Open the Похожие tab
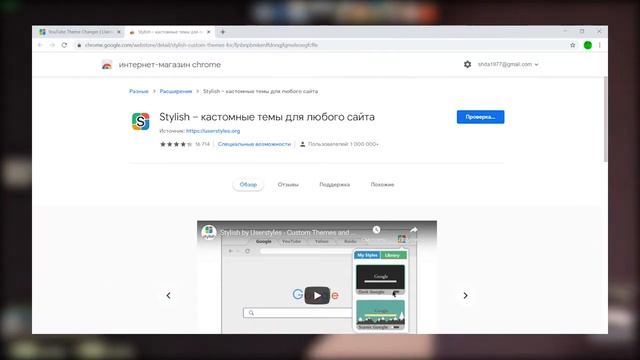Viewport: 640px width, 360px height. [382, 184]
